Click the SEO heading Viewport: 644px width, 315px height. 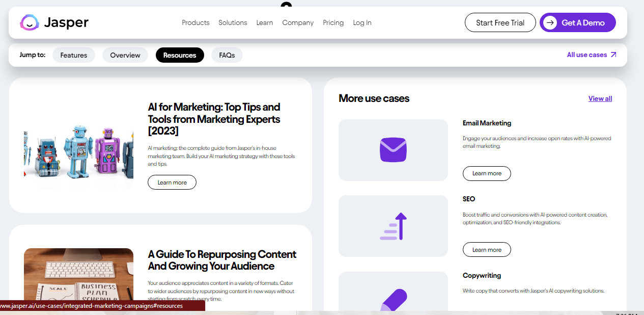(469, 199)
